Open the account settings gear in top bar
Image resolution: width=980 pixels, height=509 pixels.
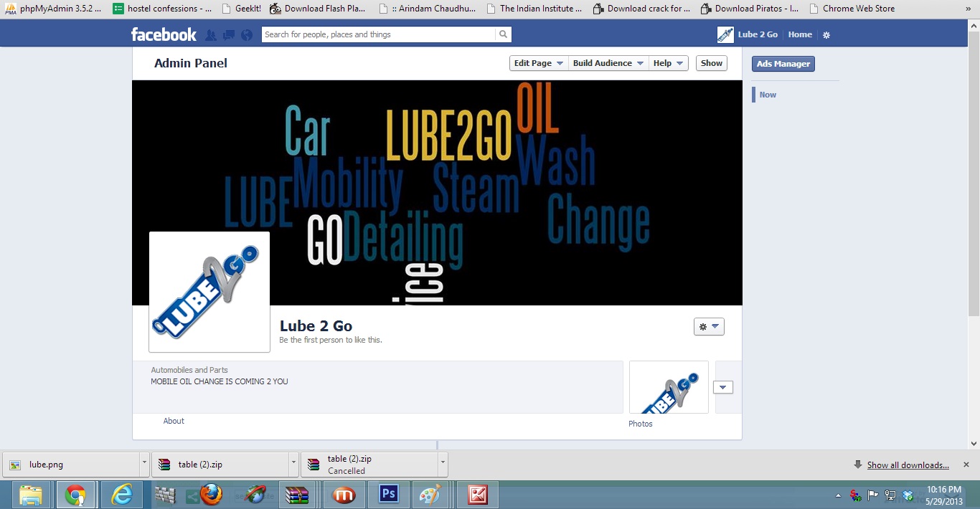click(826, 34)
